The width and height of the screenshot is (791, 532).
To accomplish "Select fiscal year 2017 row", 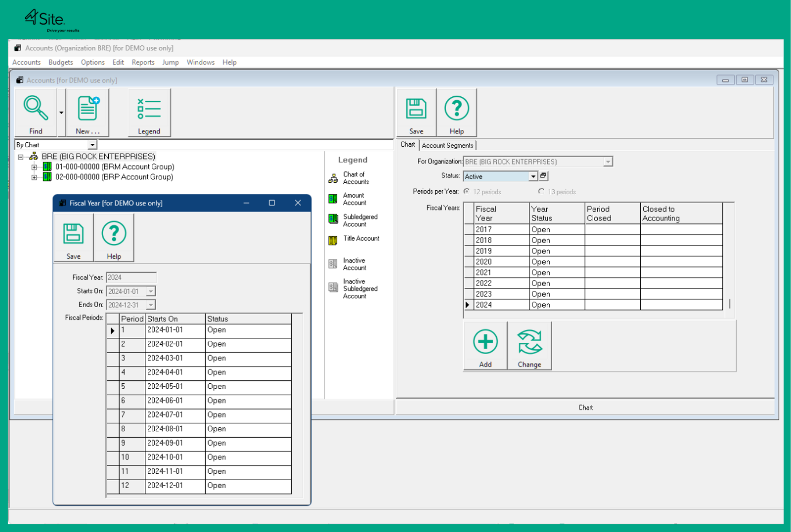I will click(593, 229).
